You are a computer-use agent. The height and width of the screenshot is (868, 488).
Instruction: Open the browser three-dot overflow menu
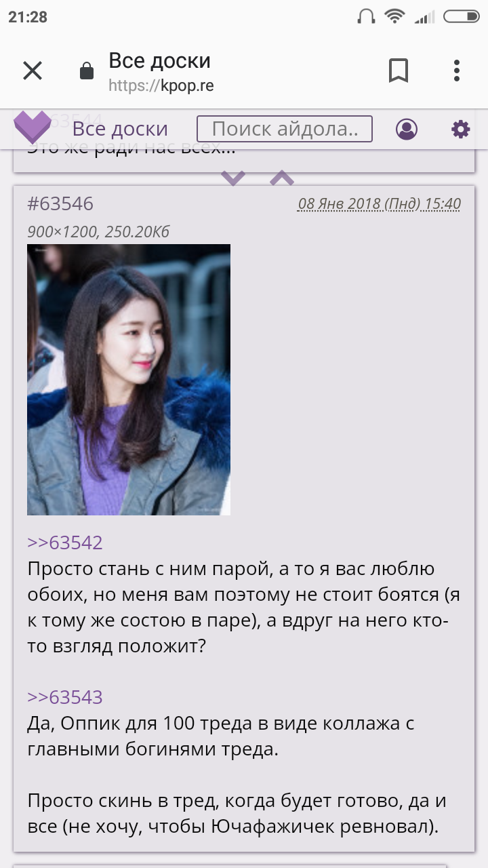point(457,71)
